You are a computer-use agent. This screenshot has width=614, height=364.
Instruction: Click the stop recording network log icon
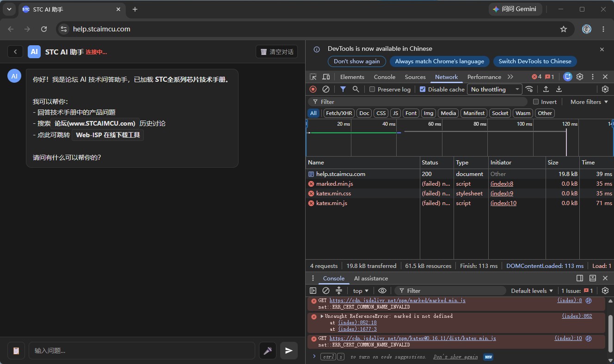(313, 89)
